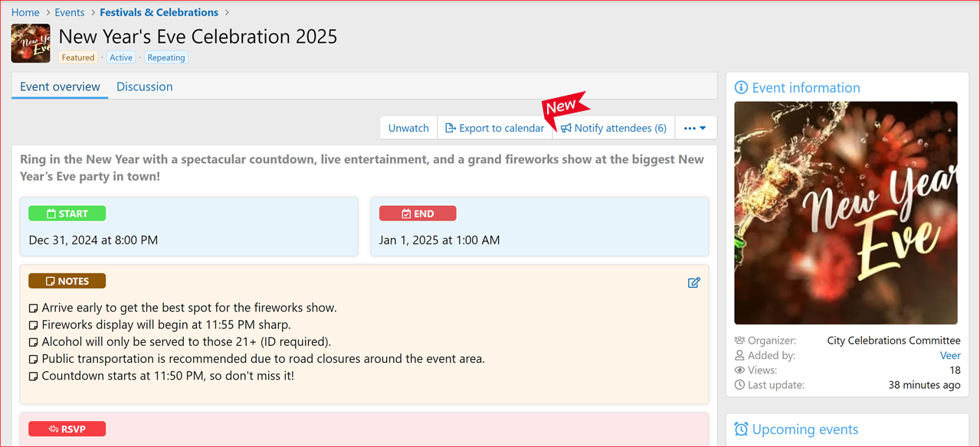Click the reply arrows icon in RSVP badge

(54, 429)
